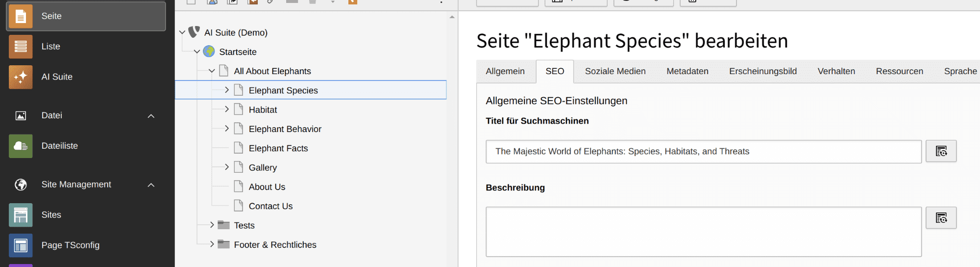980x267 pixels.
Task: Expand the Elephant Species tree node
Action: point(226,90)
